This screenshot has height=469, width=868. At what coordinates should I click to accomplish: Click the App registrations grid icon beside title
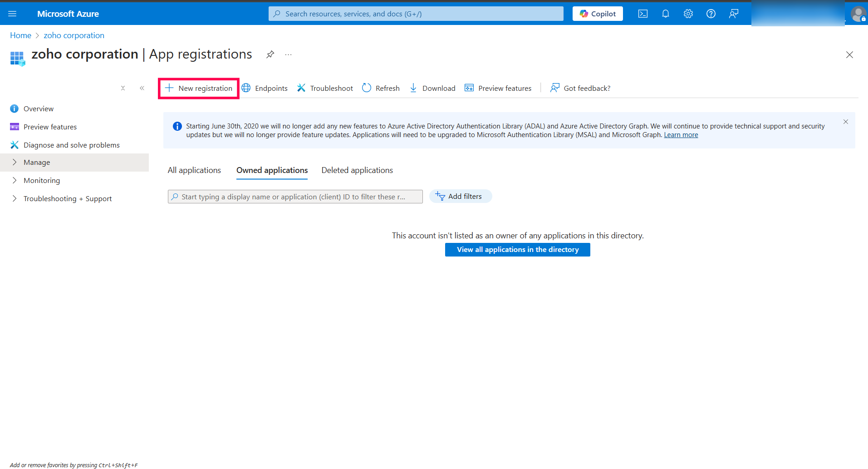pos(17,58)
